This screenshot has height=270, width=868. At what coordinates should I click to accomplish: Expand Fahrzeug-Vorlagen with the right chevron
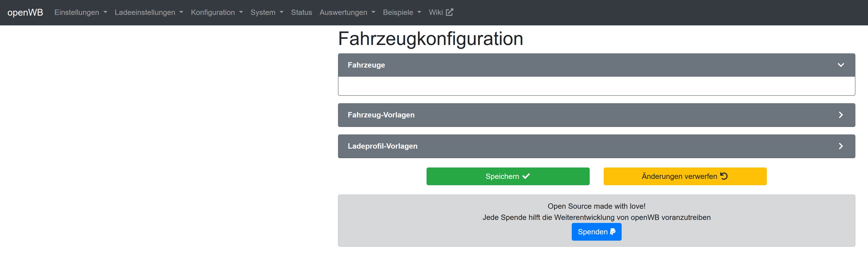[841, 115]
